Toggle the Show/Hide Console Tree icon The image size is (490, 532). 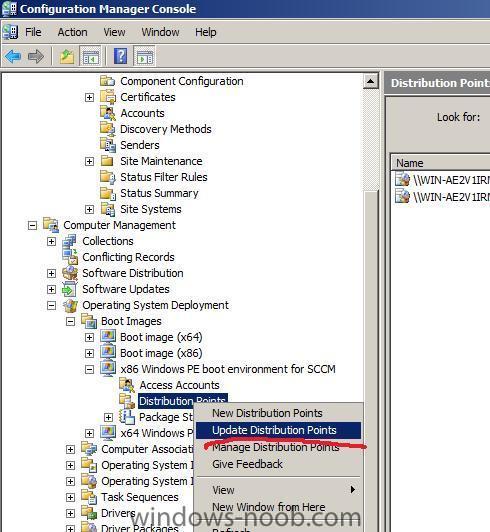click(x=91, y=56)
